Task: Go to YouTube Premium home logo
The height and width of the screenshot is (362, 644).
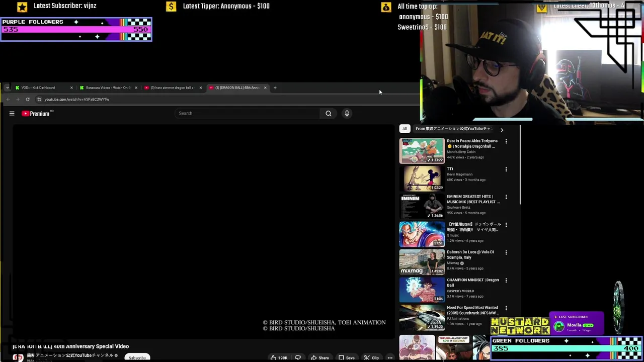Action: [x=36, y=114]
